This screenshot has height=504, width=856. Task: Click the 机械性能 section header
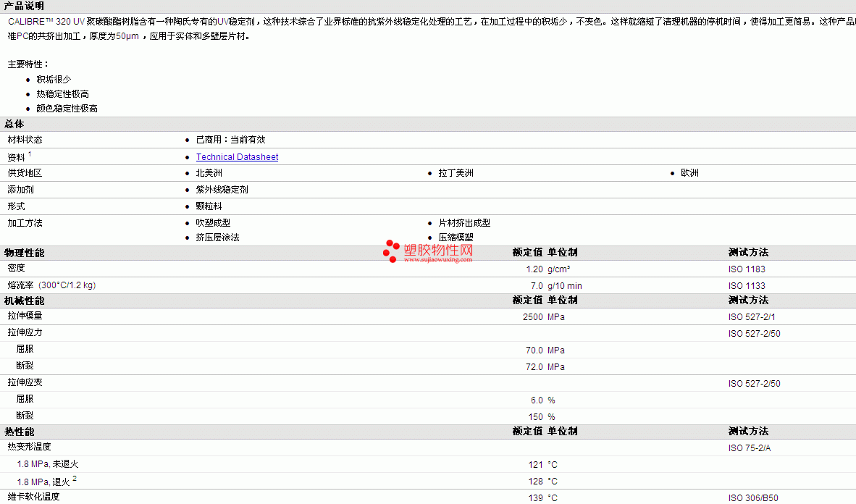click(x=25, y=301)
